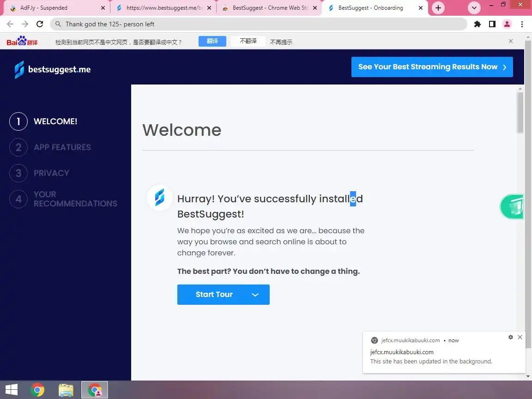
Task: Click See Your Best Streaming Results Now
Action: pyautogui.click(x=432, y=67)
